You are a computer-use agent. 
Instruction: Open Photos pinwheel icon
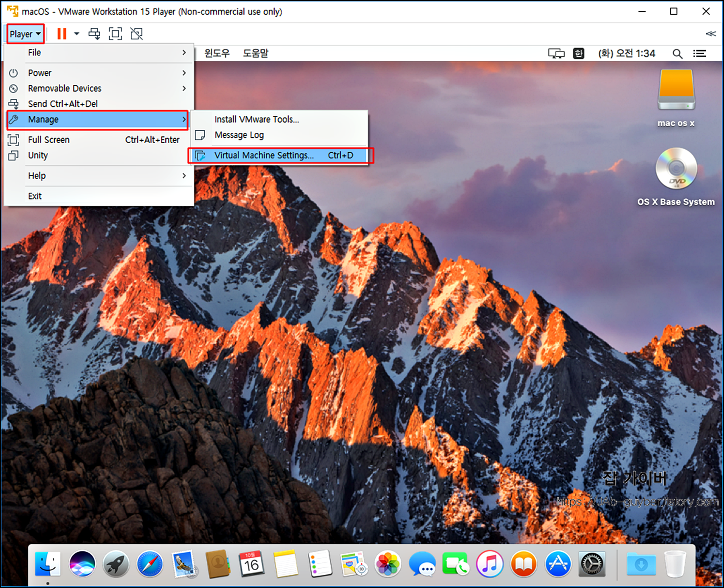[388, 563]
